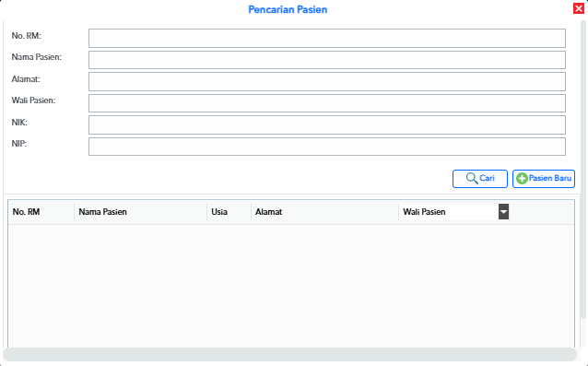The height and width of the screenshot is (366, 588).
Task: Click the horizontal scrollbar at the bottom
Action: click(289, 354)
